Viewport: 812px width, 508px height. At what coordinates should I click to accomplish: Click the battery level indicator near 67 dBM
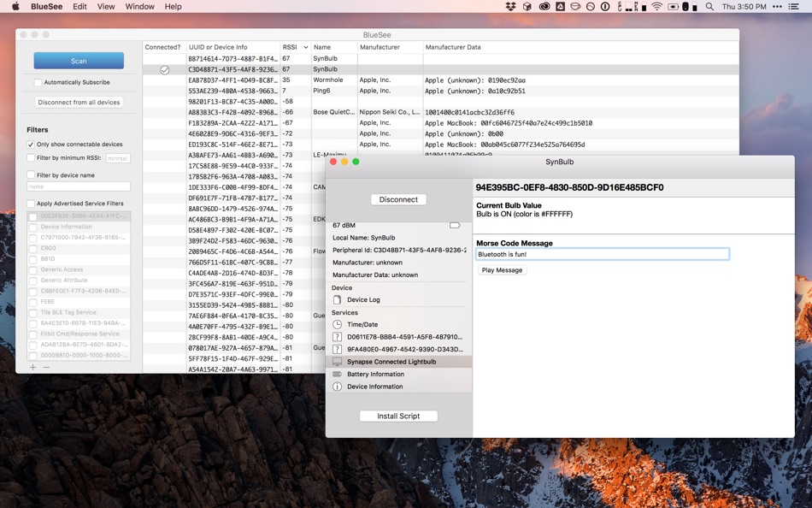pyautogui.click(x=455, y=226)
